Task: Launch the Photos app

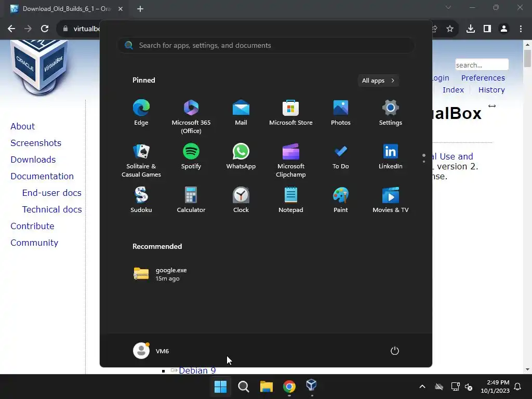Action: [x=341, y=113]
